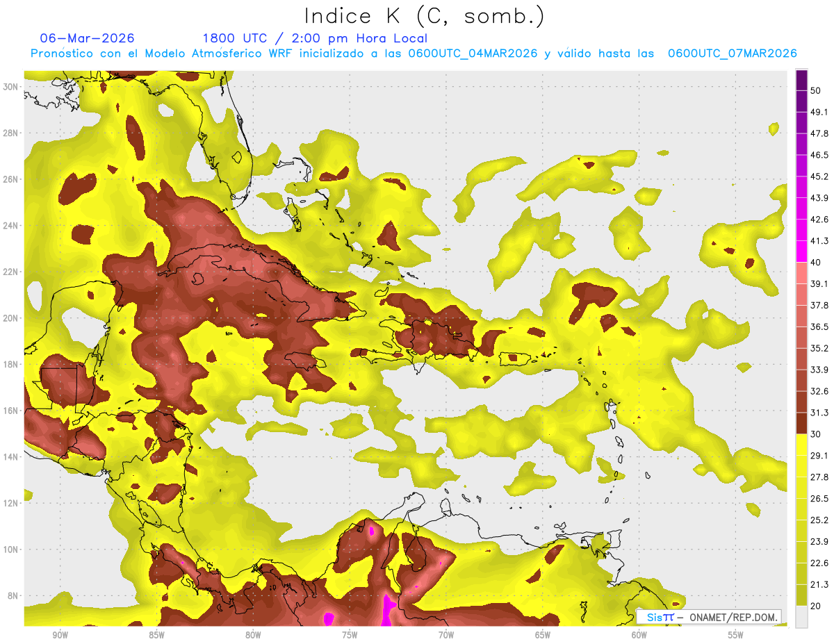Pick the bright yellow swatch between 29.1 and 30
This screenshot has height=644, width=834.
click(802, 445)
